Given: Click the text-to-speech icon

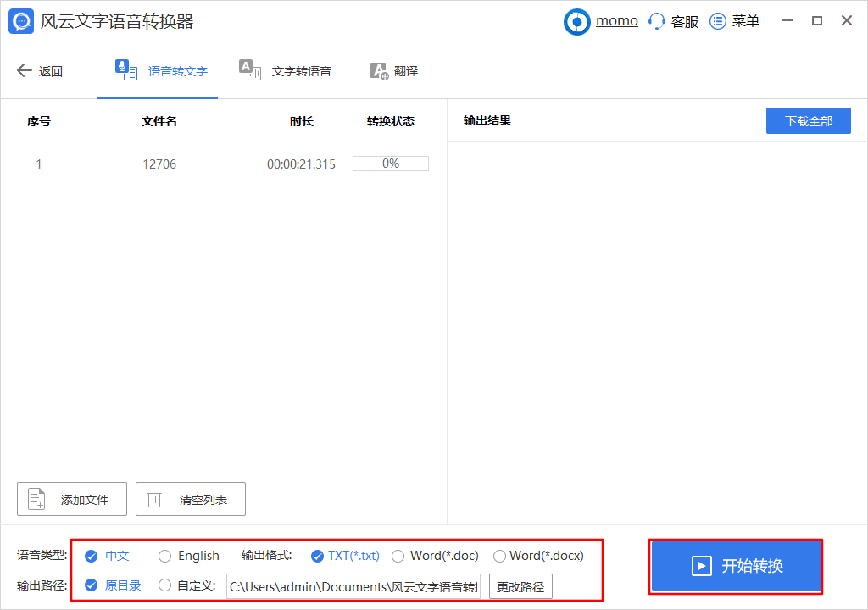Looking at the screenshot, I should pos(250,70).
